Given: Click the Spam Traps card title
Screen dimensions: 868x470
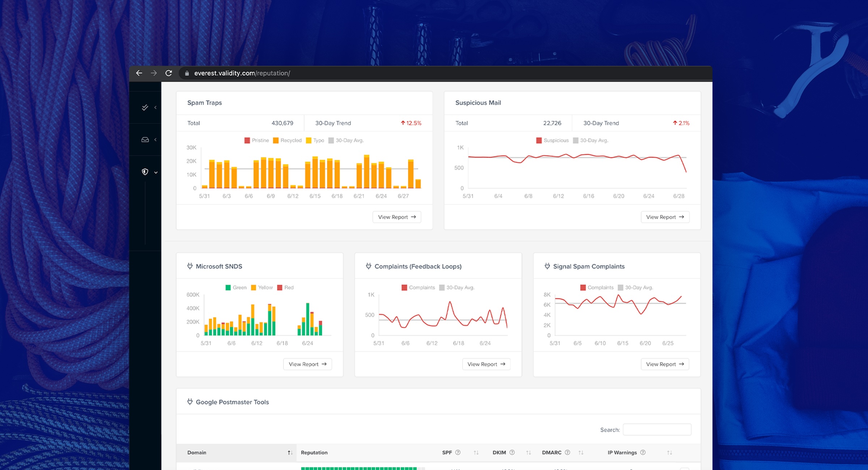Looking at the screenshot, I should click(x=205, y=103).
